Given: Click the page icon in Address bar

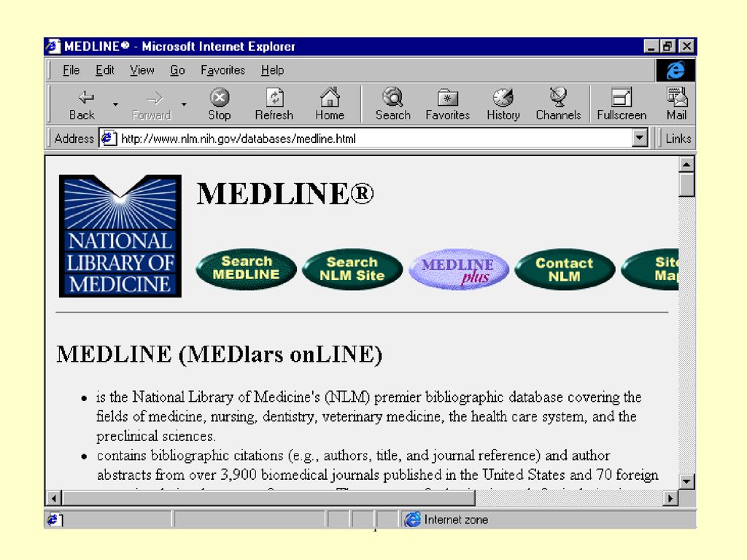Looking at the screenshot, I should tap(109, 138).
